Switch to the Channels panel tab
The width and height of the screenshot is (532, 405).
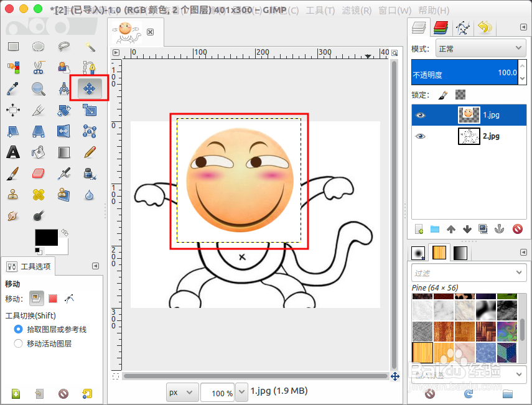coord(440,27)
